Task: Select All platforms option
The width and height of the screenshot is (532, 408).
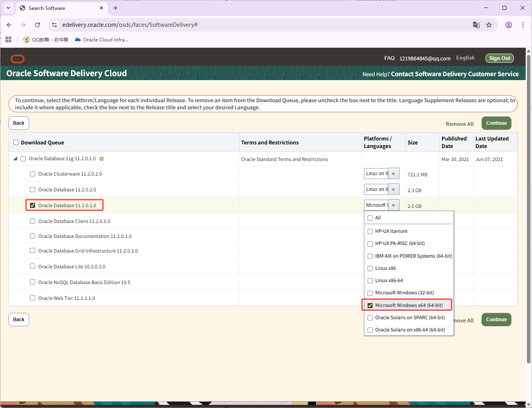Action: pos(370,218)
